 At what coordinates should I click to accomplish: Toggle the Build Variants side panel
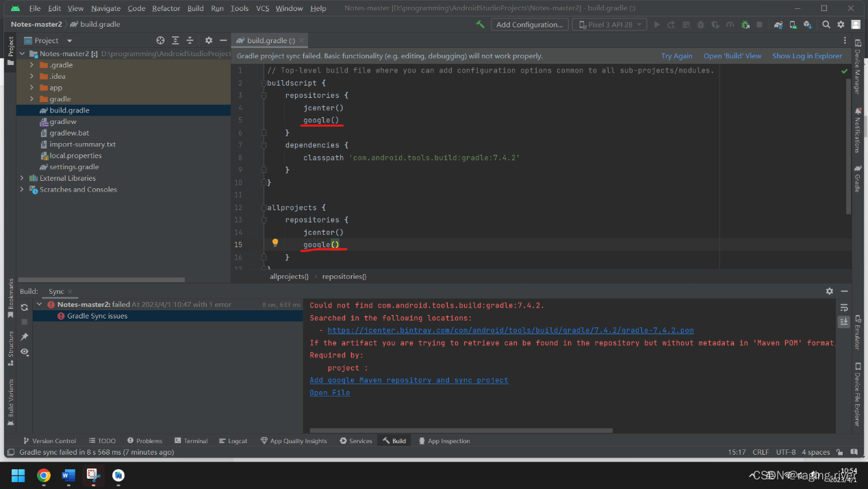(10, 403)
